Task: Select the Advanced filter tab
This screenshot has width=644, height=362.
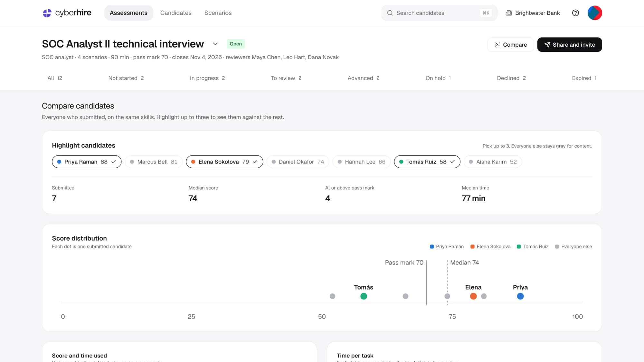Action: click(364, 78)
